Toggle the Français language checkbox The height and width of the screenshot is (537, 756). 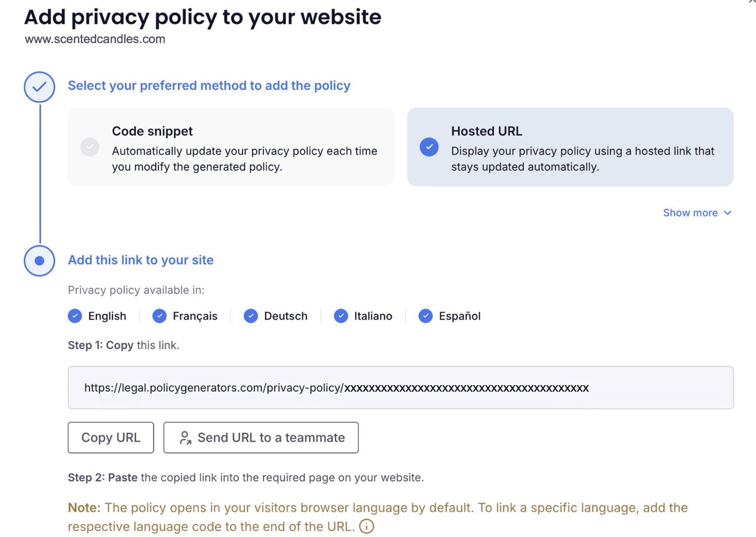click(159, 316)
